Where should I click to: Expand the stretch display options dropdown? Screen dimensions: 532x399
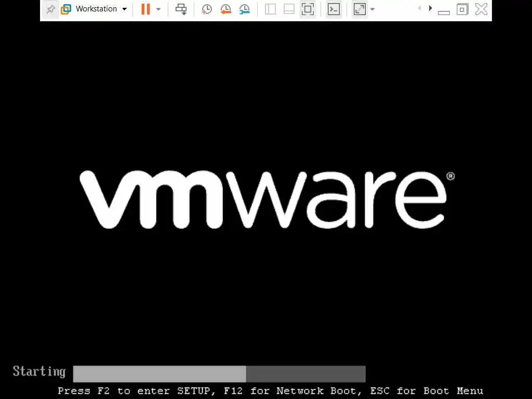coord(372,9)
